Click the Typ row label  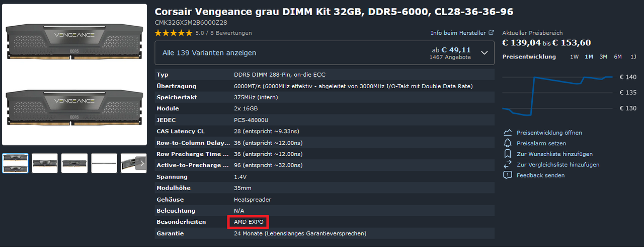coord(163,75)
